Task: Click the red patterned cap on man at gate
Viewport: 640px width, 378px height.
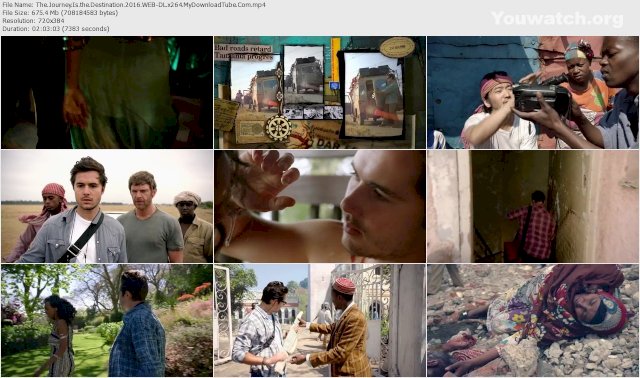Action: (x=344, y=285)
